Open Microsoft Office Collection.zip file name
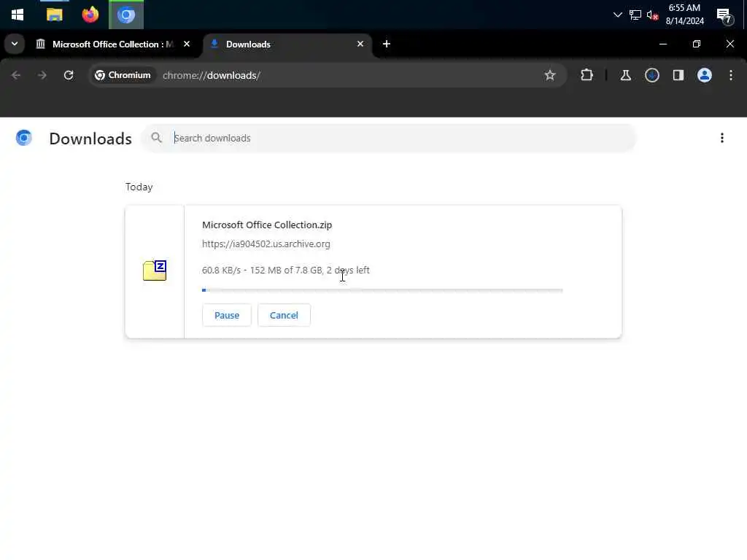The height and width of the screenshot is (560, 747). coord(267,225)
